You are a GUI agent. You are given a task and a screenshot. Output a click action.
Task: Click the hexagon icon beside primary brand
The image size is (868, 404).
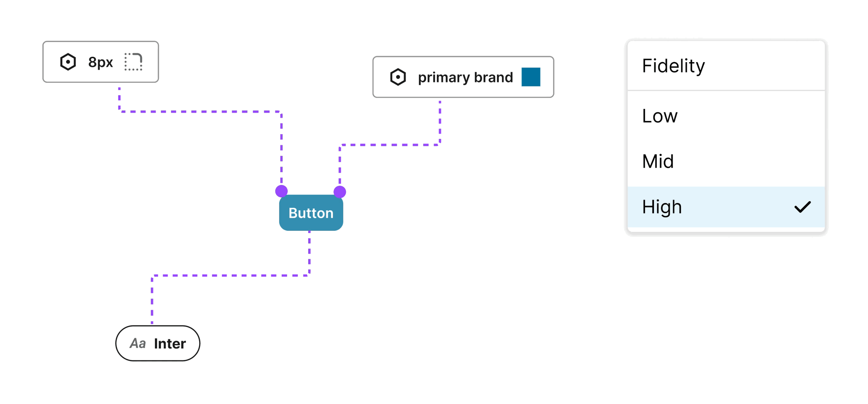coord(397,77)
